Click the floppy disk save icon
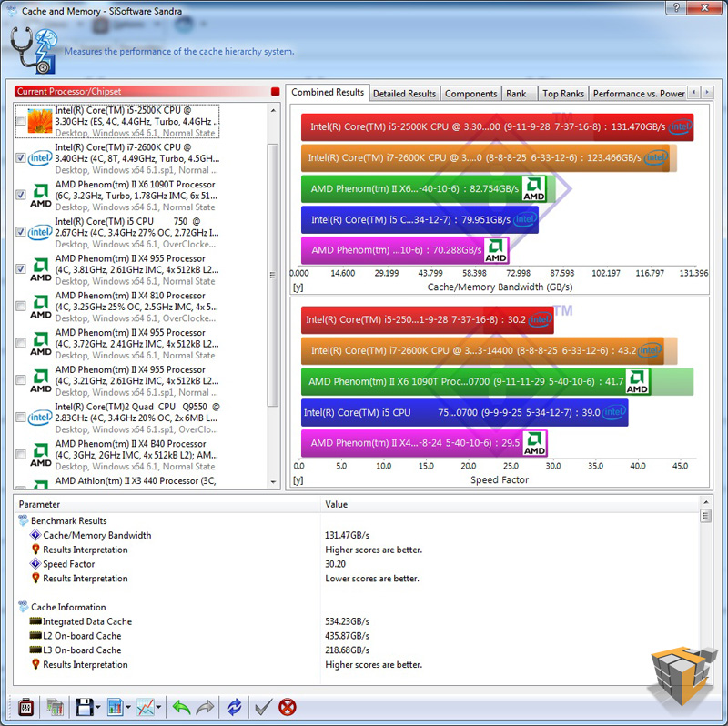 [x=85, y=707]
